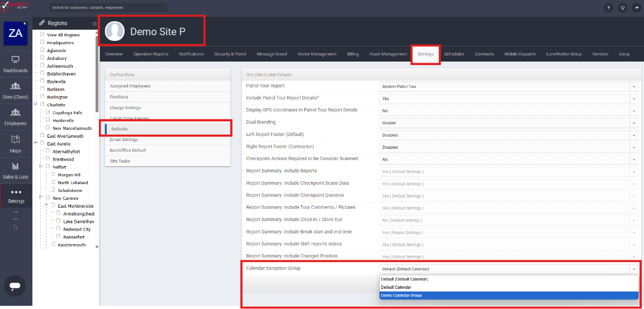
Task: Open the Contracts tab
Action: 484,54
